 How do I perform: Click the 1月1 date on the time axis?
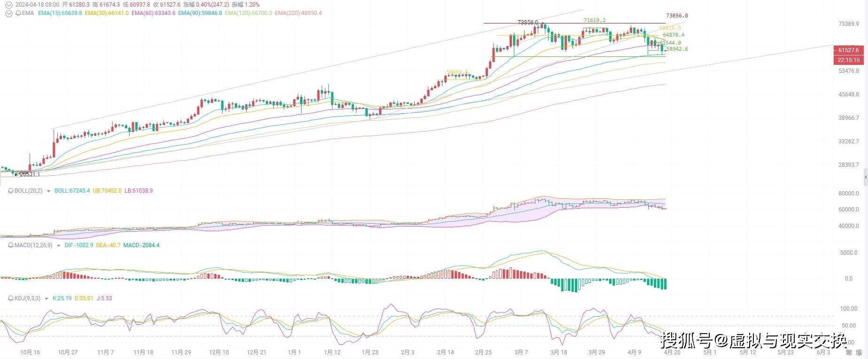coord(294,352)
